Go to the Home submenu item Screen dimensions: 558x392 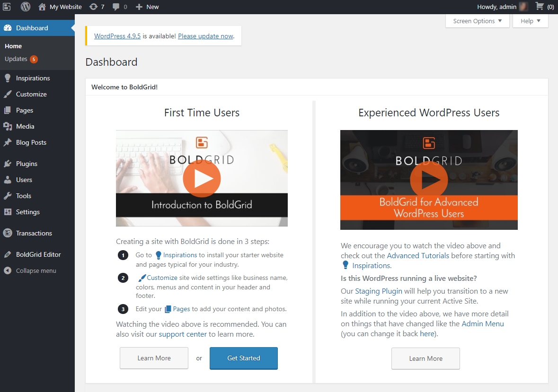tap(13, 46)
